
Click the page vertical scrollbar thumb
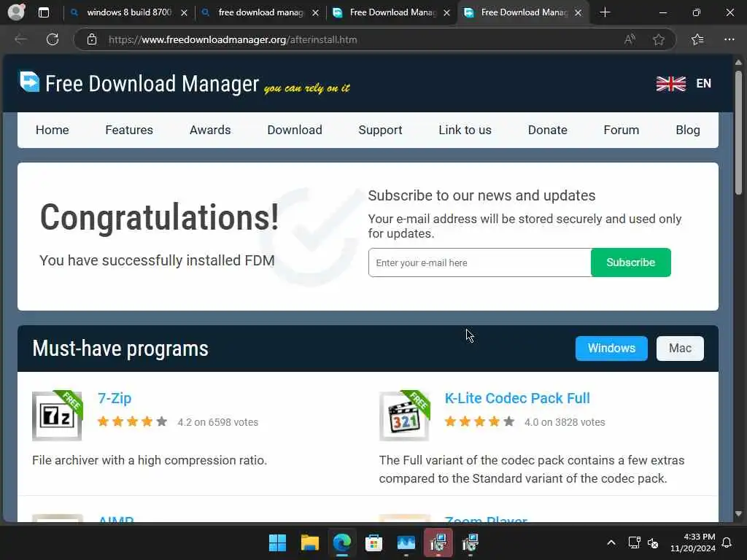point(738,133)
